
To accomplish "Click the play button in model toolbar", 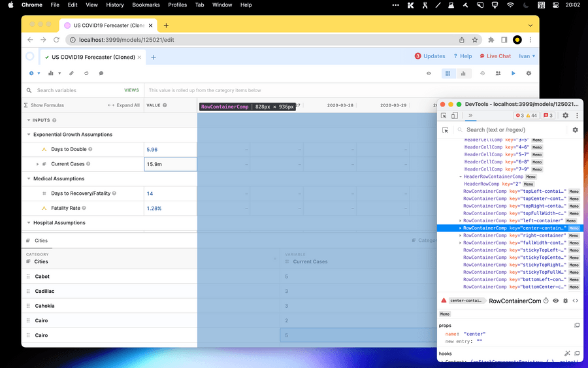I will tap(514, 74).
